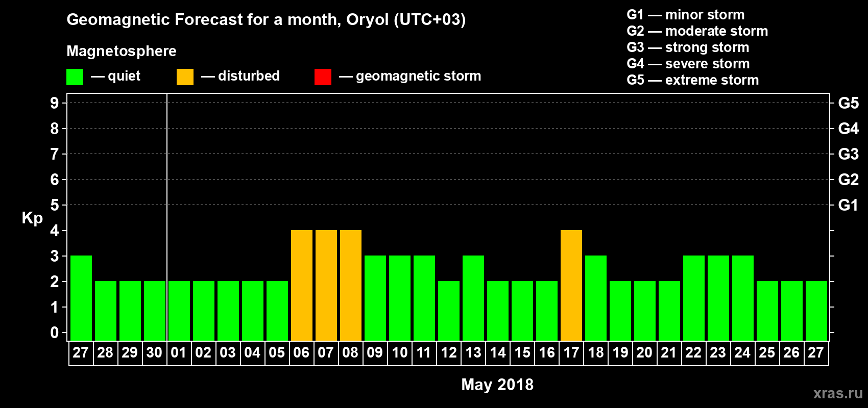Select the green bar for May 01
Viewport: 868px width, 408px height.
[x=179, y=311]
